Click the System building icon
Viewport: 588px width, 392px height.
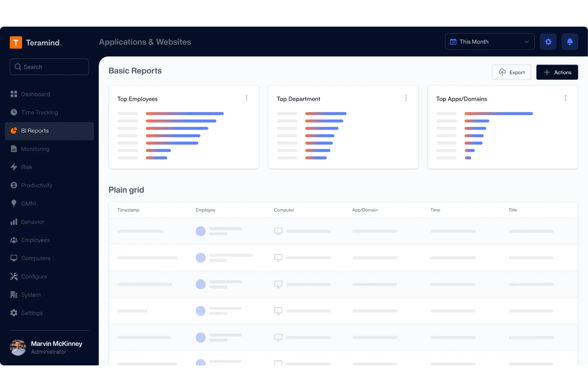click(14, 295)
